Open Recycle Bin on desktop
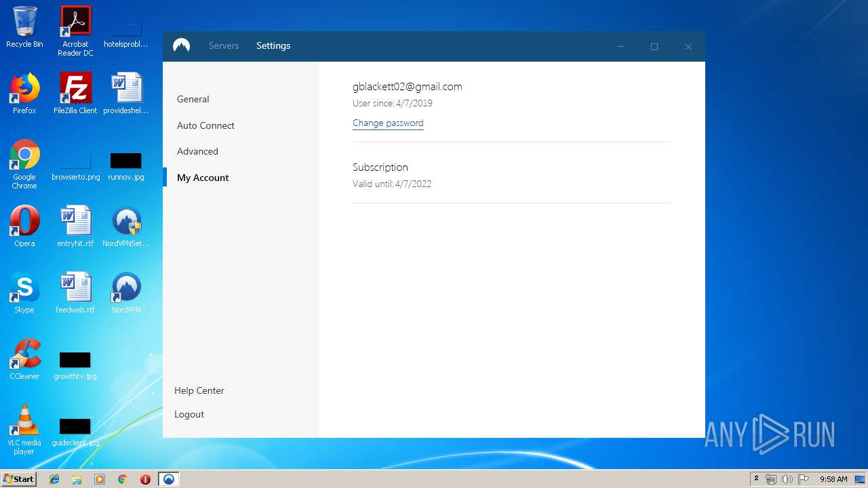 24,28
